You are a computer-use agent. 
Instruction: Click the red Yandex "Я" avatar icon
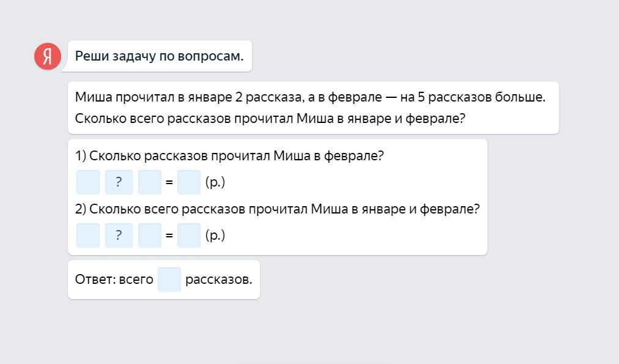tap(47, 56)
